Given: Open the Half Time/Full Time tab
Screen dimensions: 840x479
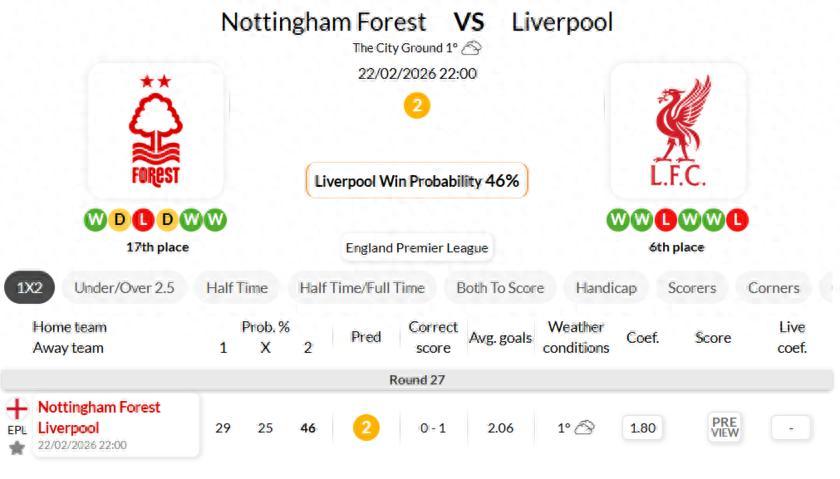Looking at the screenshot, I should click(x=361, y=288).
